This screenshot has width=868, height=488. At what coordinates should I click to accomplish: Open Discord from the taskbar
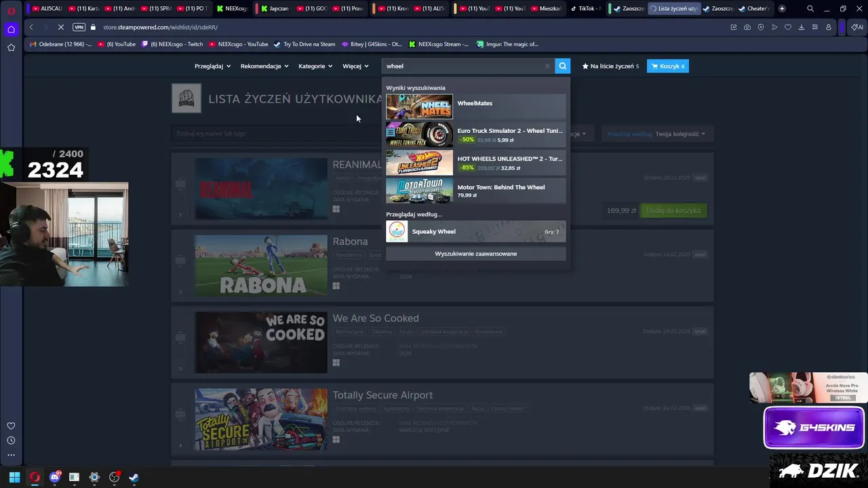click(x=54, y=477)
